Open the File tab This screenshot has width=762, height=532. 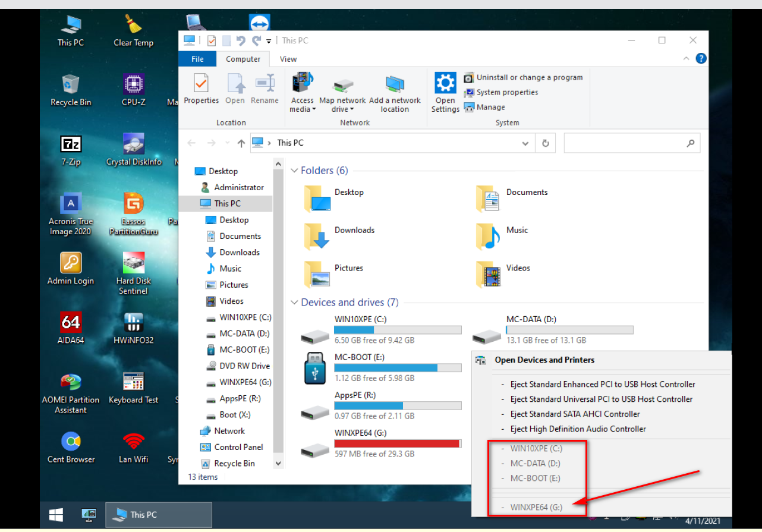197,59
